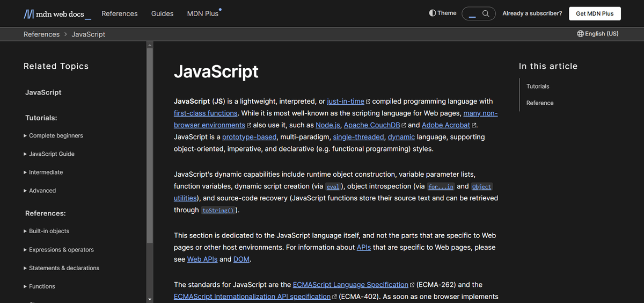Click external link icon after Apache CouchDB
This screenshot has width=644, height=303.
404,125
